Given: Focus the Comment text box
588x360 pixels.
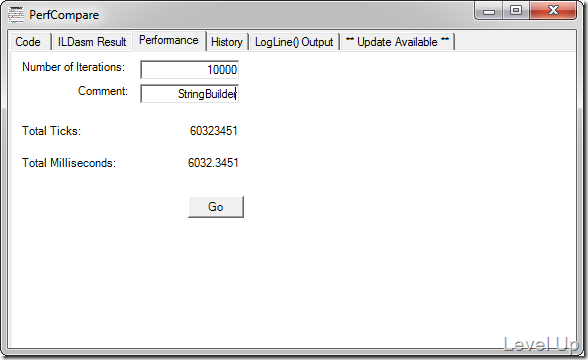Looking at the screenshot, I should click(x=189, y=94).
